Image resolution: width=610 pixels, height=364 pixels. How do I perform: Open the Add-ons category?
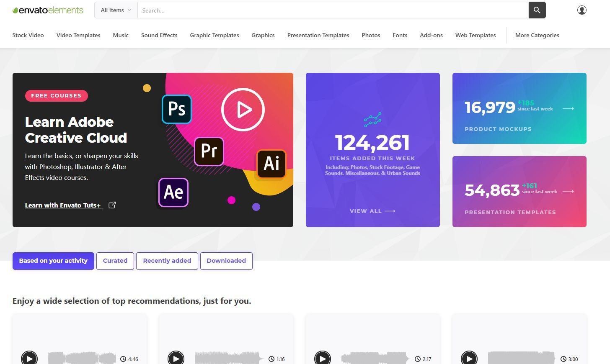click(432, 35)
